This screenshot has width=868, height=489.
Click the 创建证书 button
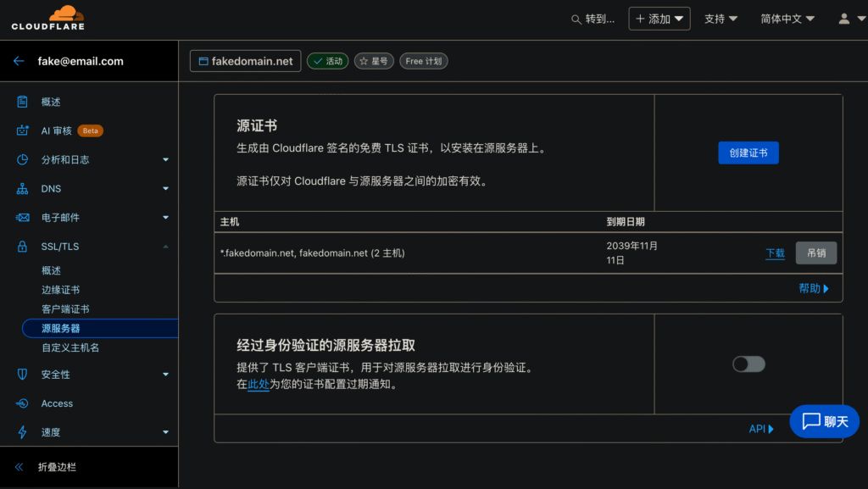pos(748,153)
